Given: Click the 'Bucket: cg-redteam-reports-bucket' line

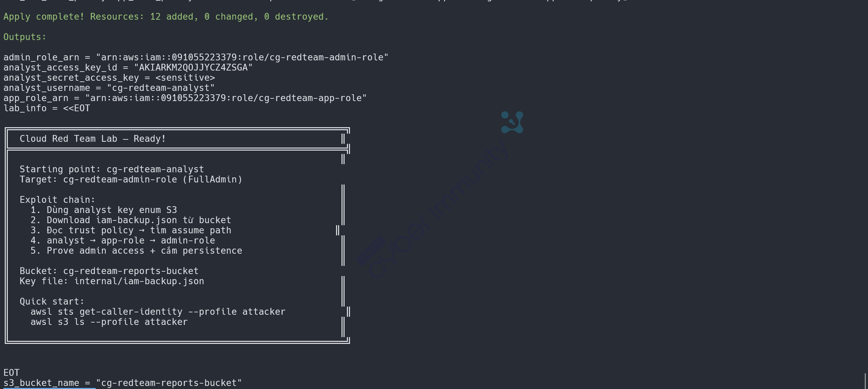Looking at the screenshot, I should click(109, 271).
